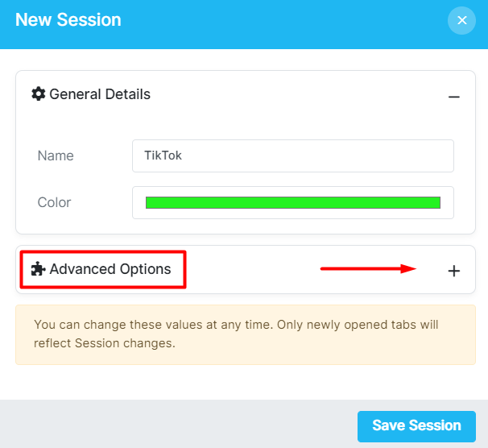The width and height of the screenshot is (488, 448).
Task: Collapse General Details with the minus icon
Action: pos(453,97)
